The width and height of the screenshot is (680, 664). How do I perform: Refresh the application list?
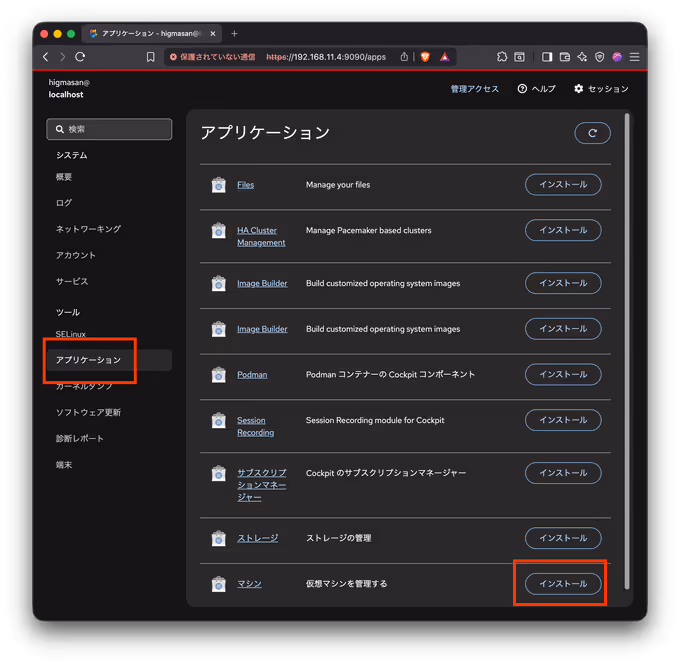(x=592, y=133)
